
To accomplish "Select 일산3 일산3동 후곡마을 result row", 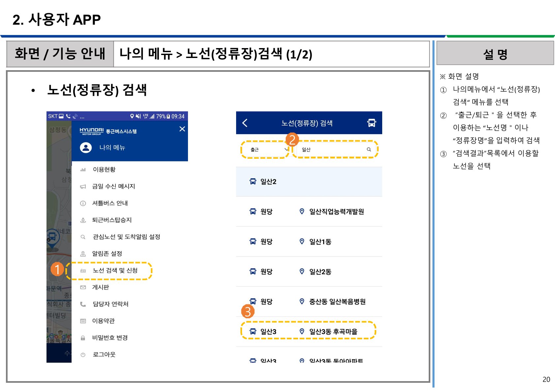I will 309,331.
